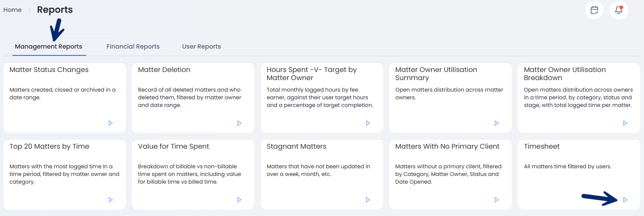644x216 pixels.
Task: Click 'Matters created, closed or archived' description
Action: (x=63, y=94)
